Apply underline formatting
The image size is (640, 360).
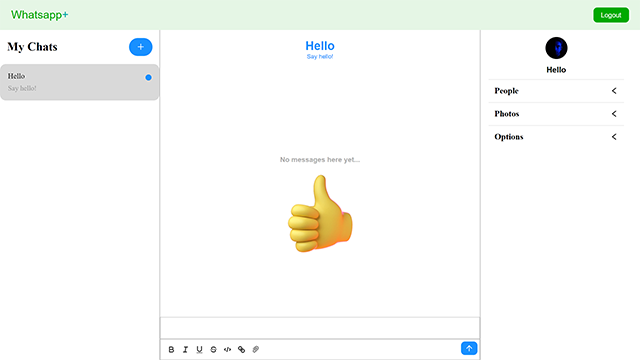click(199, 349)
